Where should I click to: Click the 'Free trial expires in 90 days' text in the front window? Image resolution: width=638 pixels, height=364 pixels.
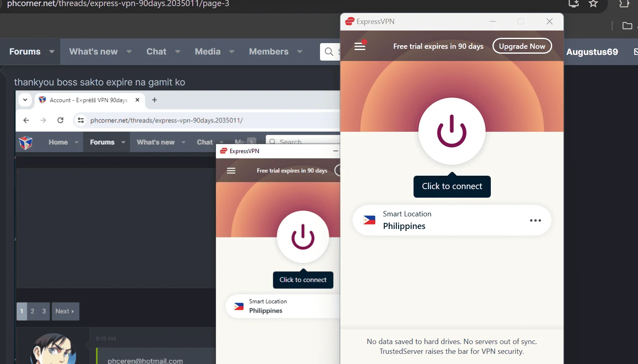tap(438, 46)
